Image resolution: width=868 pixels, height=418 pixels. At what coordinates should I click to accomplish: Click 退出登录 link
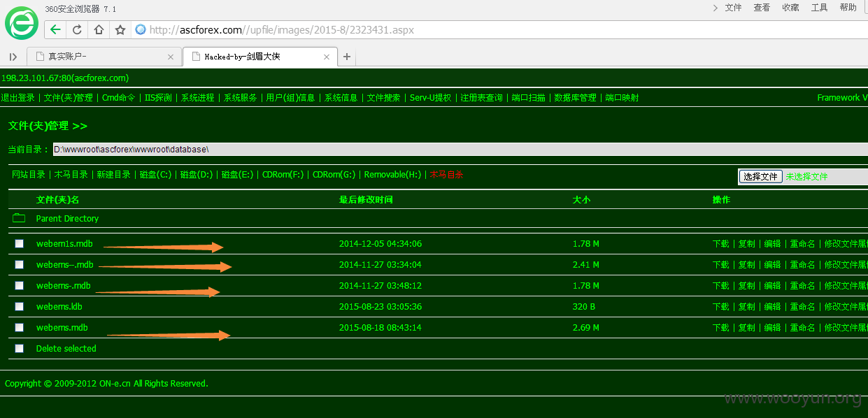pos(18,98)
